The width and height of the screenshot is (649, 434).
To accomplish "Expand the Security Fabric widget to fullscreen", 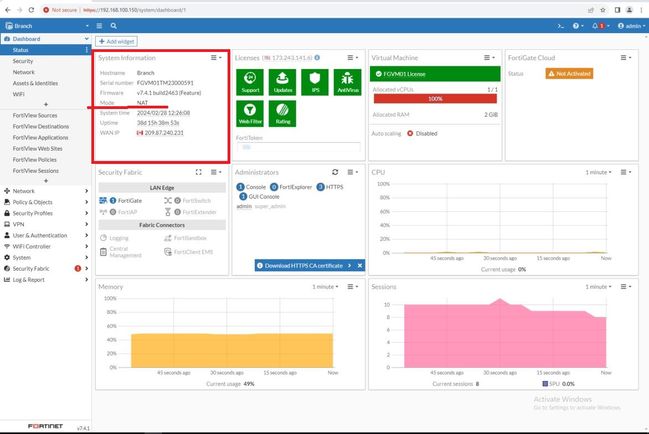I will [x=199, y=172].
